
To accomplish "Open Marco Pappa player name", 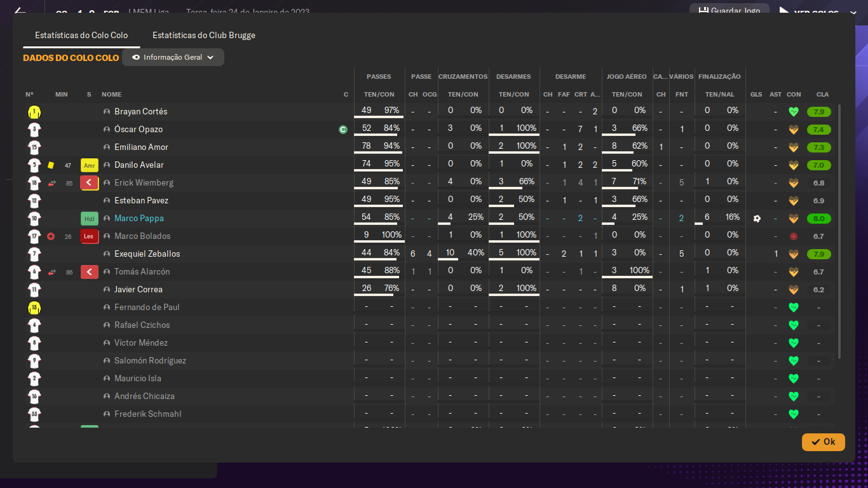I will tap(139, 219).
